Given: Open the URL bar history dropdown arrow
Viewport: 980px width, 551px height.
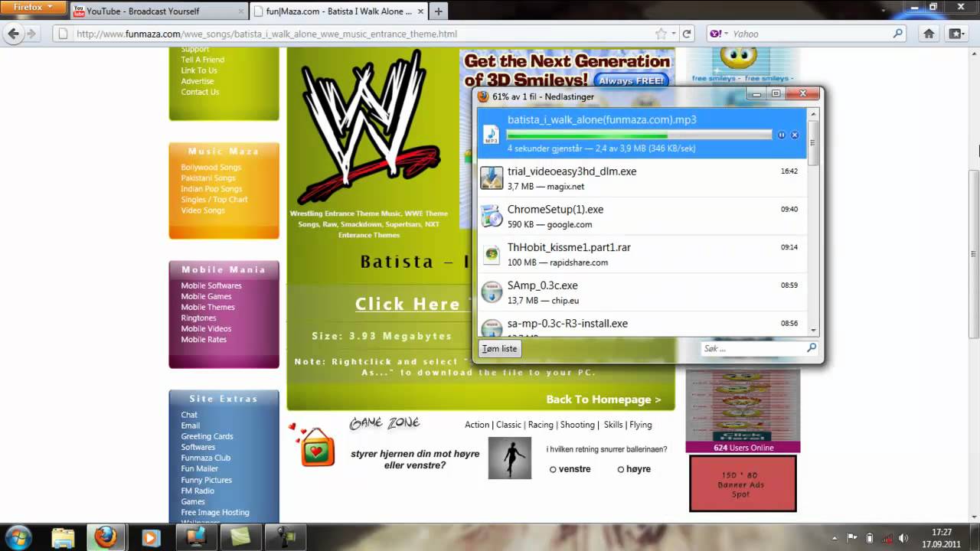Looking at the screenshot, I should point(674,34).
